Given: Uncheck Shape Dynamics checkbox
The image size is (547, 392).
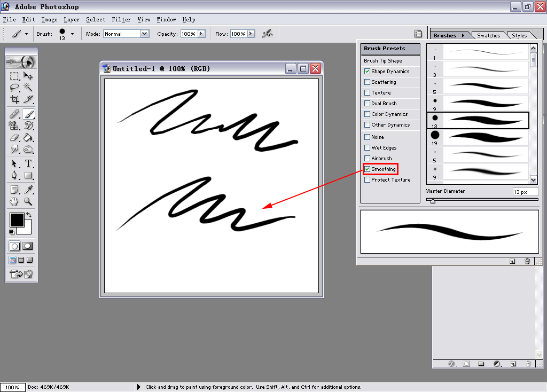Looking at the screenshot, I should [x=367, y=71].
